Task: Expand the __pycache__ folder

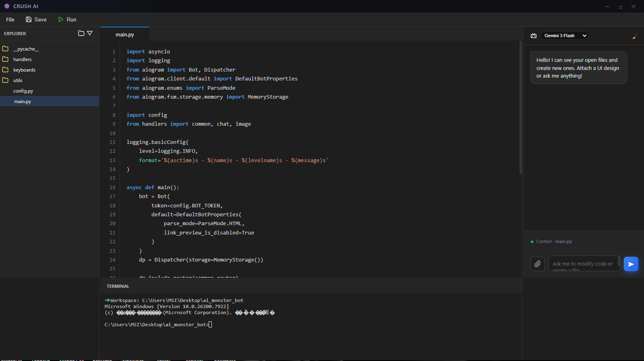Action: point(26,49)
